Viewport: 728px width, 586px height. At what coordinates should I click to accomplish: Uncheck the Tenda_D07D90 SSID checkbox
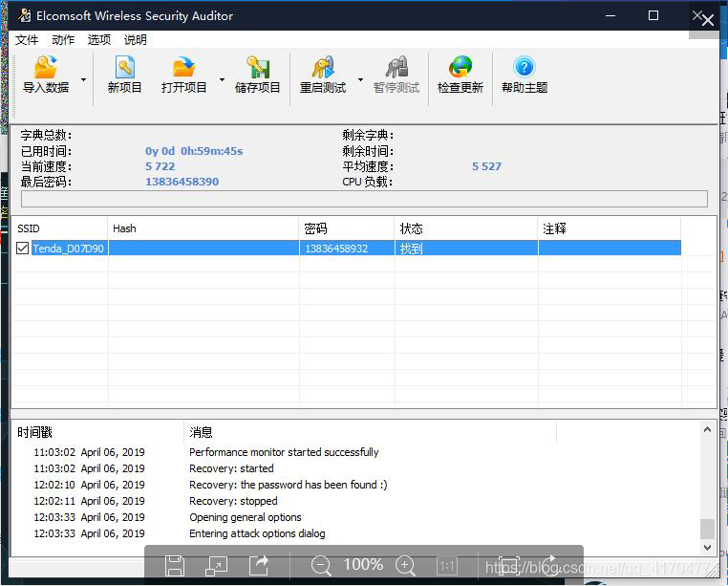22,249
